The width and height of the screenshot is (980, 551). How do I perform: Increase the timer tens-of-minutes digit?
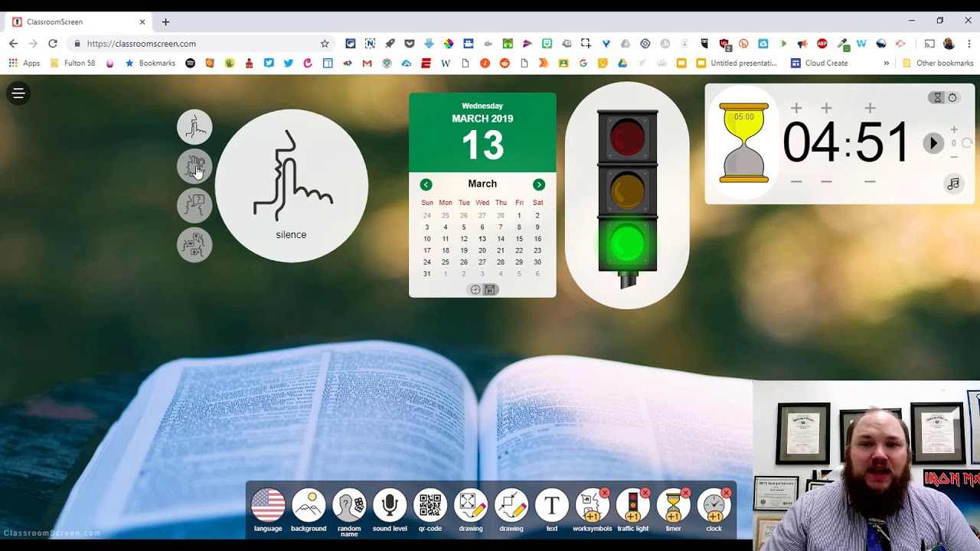796,109
